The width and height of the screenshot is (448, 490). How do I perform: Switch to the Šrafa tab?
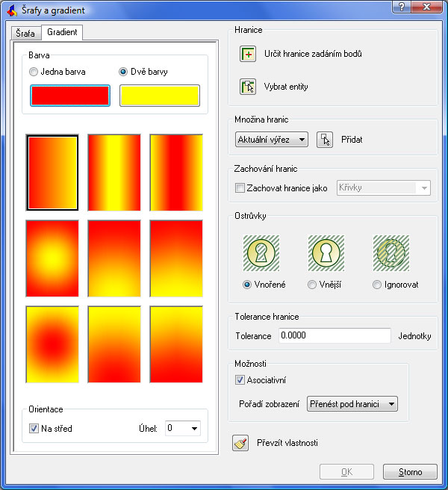pyautogui.click(x=25, y=34)
